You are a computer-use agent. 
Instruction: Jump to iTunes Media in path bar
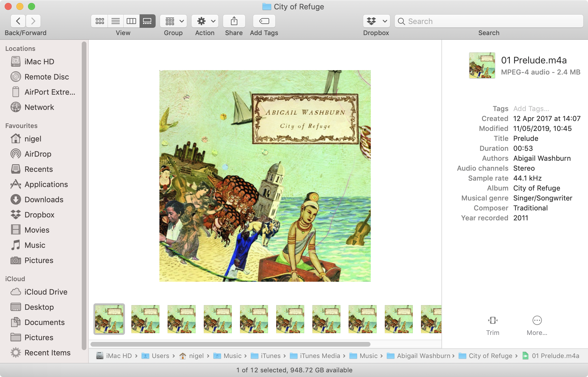(x=315, y=356)
